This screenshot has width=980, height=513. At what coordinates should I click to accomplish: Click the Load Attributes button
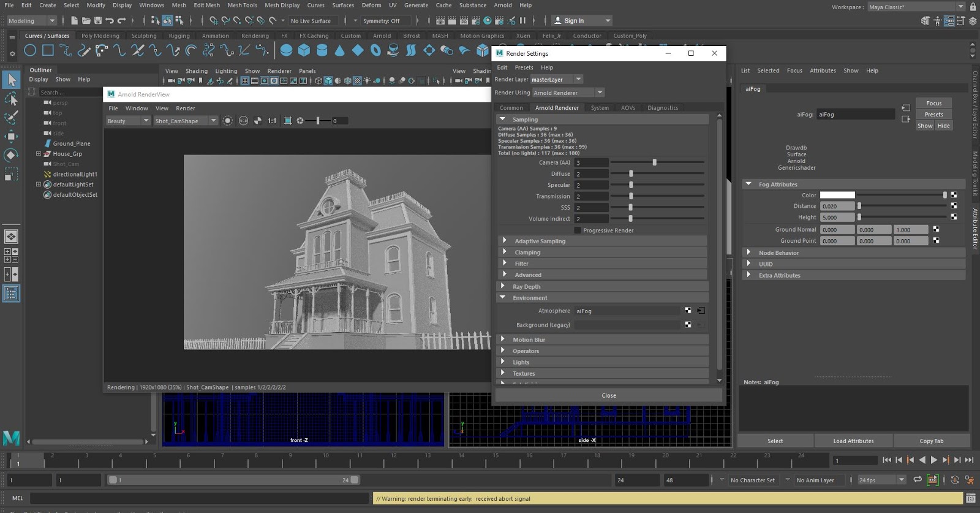coord(854,441)
